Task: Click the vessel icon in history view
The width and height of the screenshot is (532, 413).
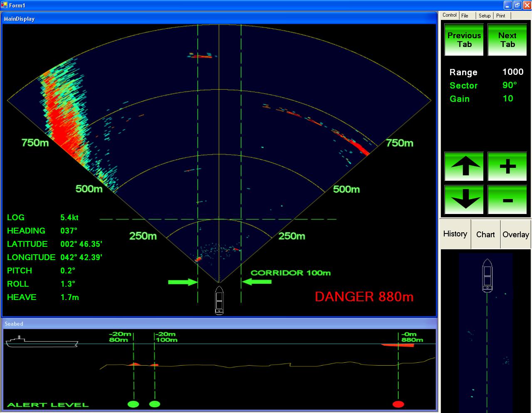Action: pyautogui.click(x=487, y=275)
